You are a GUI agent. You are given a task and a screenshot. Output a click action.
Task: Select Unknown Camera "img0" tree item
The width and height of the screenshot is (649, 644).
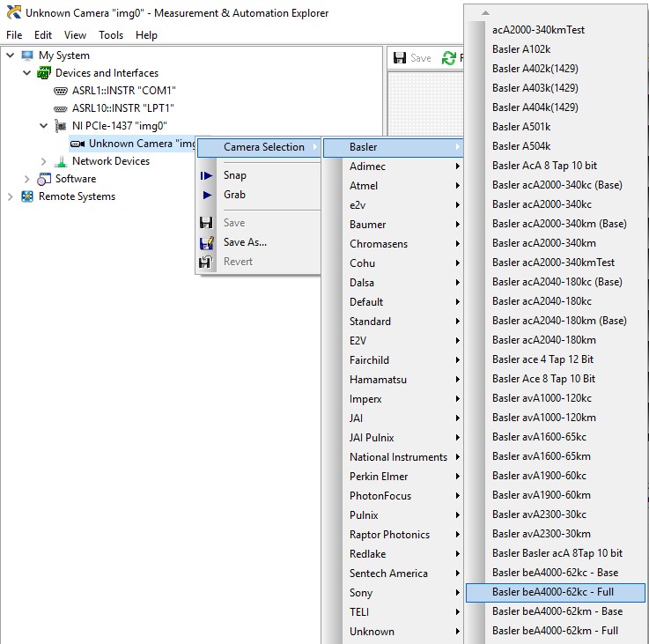(x=142, y=144)
